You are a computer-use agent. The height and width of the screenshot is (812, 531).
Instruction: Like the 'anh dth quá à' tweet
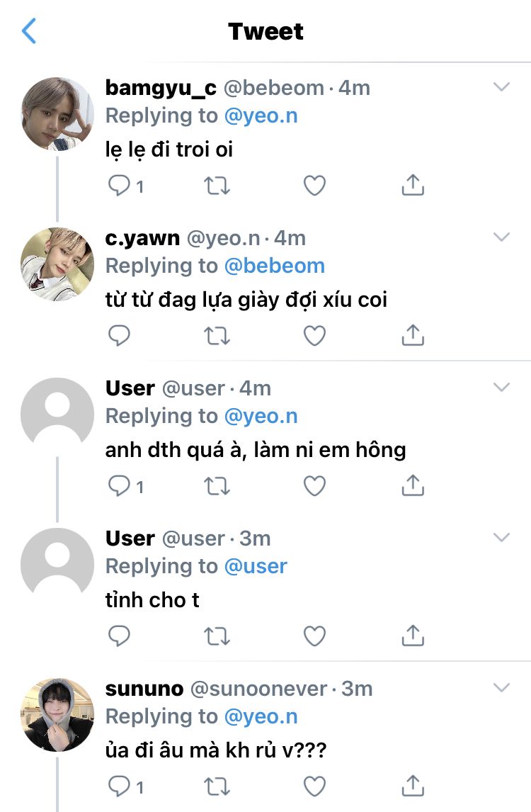[314, 486]
